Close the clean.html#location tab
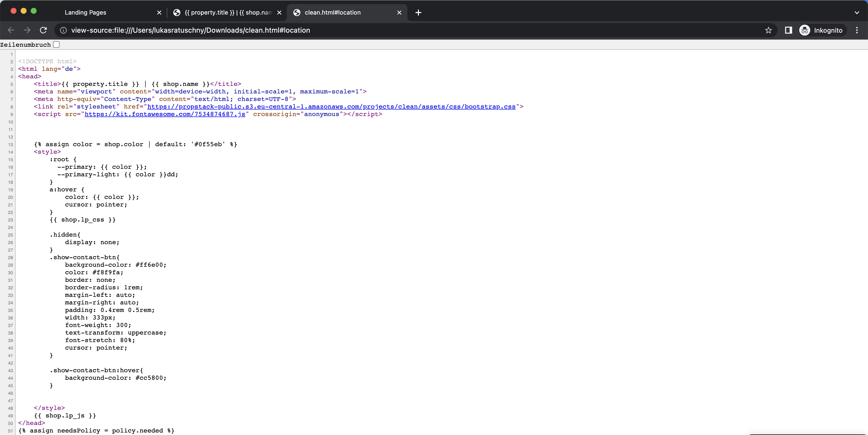Image resolution: width=868 pixels, height=435 pixels. 399,13
